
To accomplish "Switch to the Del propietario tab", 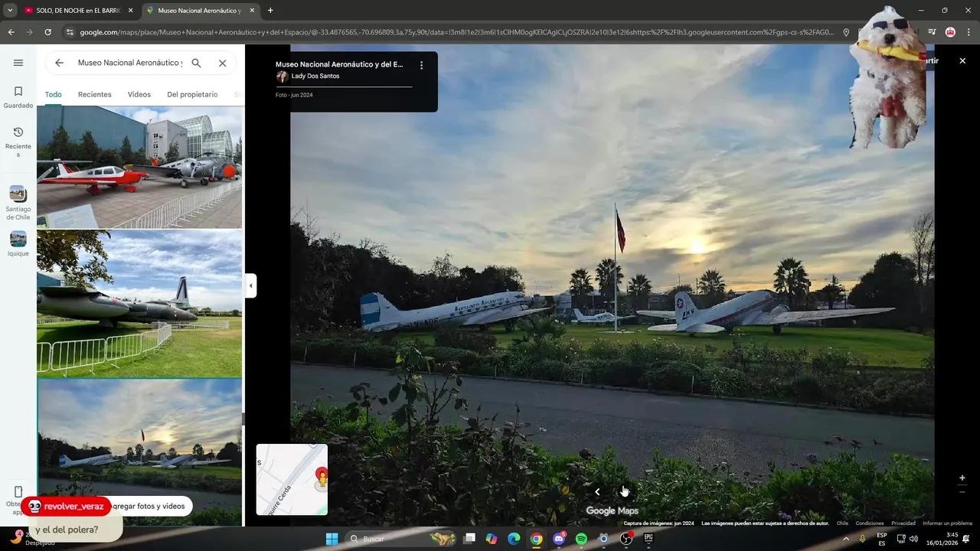I will tap(192, 94).
